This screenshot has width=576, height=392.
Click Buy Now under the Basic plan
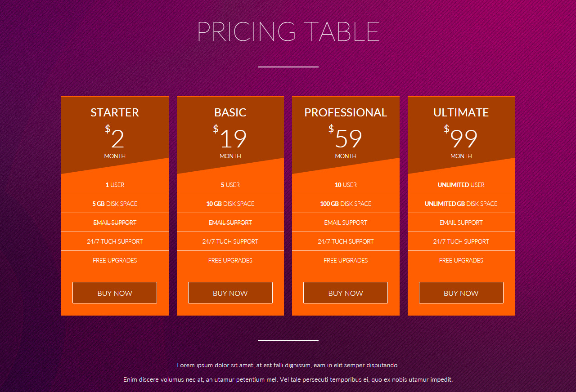coord(230,293)
